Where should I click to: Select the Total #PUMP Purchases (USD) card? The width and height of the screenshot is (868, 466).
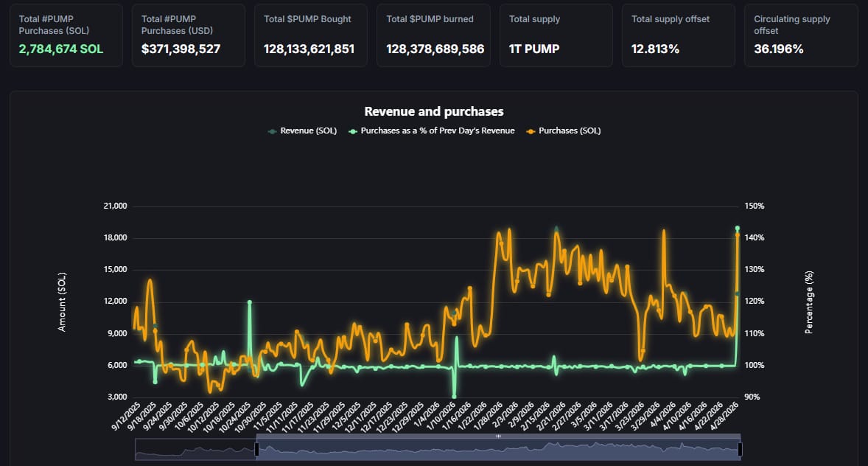[189, 35]
